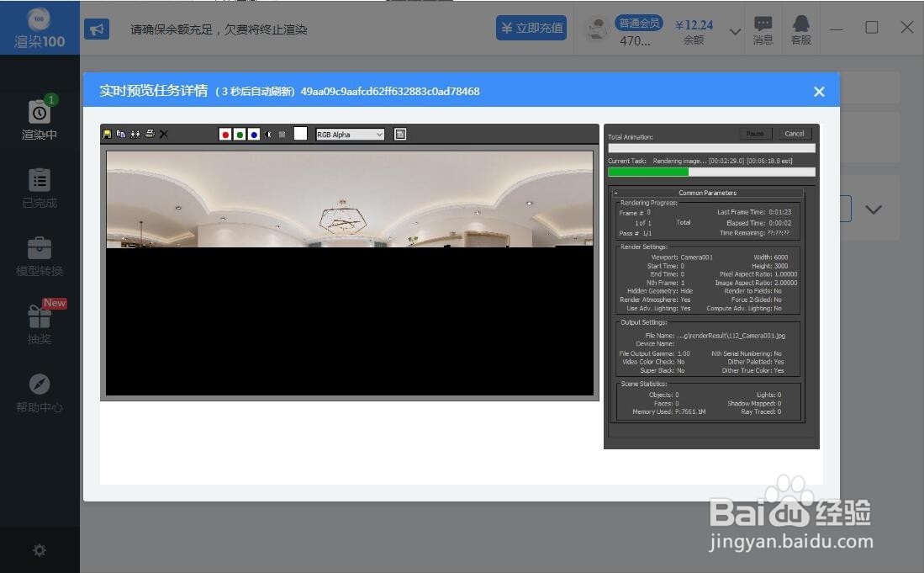Click the clear (X) icon in the frame buffer toolbar
The image size is (924, 573).
point(164,135)
